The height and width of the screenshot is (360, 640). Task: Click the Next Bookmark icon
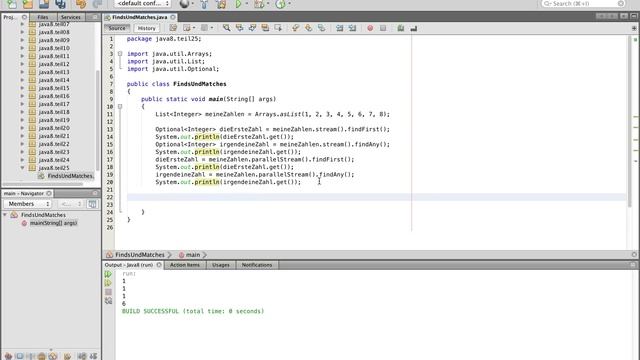[309, 28]
